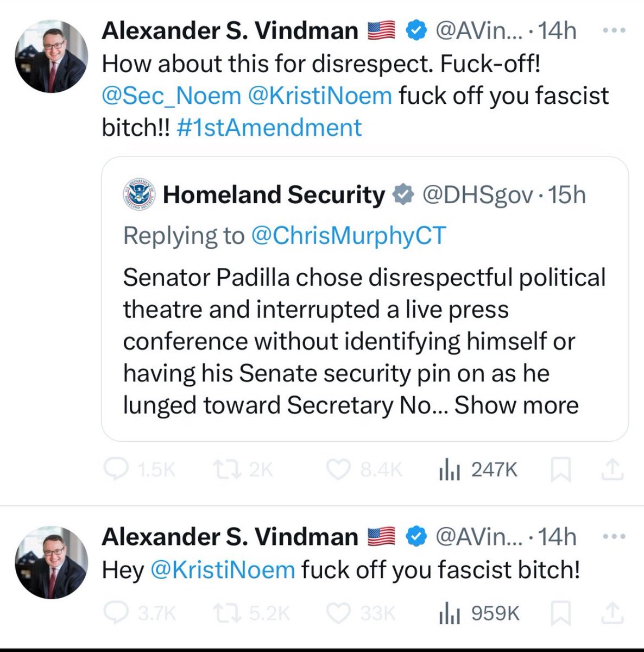Viewport: 644px width, 652px height.
Task: Open the first tweet's profile picture
Action: 52,57
